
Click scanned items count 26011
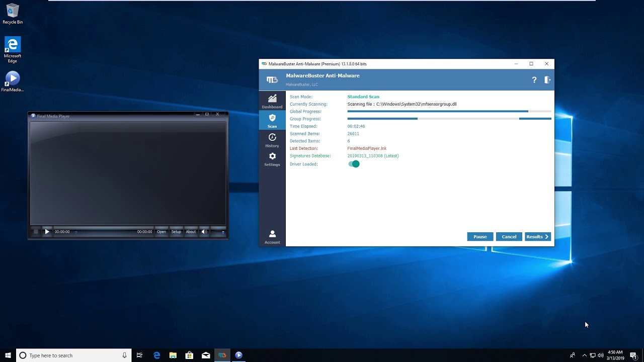(x=353, y=134)
